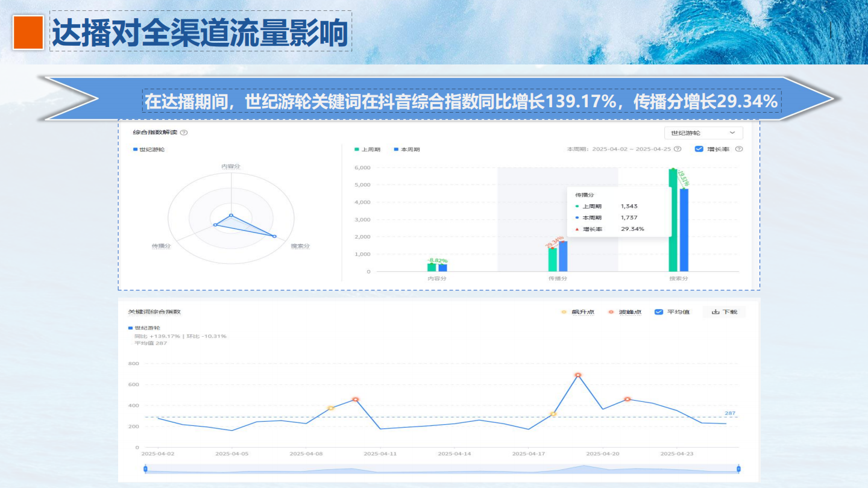The height and width of the screenshot is (488, 868).
Task: Open the help icon next to 增长率
Action: point(738,149)
